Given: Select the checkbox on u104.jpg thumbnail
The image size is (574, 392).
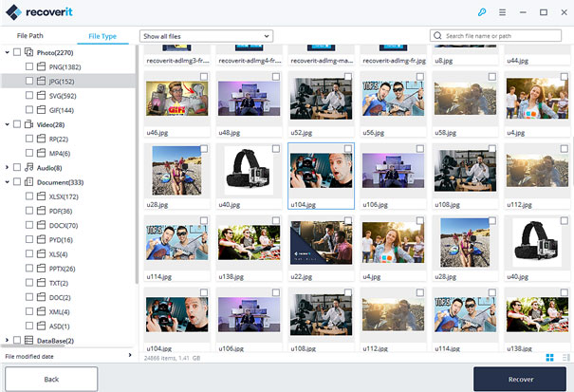Looking at the screenshot, I should (x=347, y=150).
